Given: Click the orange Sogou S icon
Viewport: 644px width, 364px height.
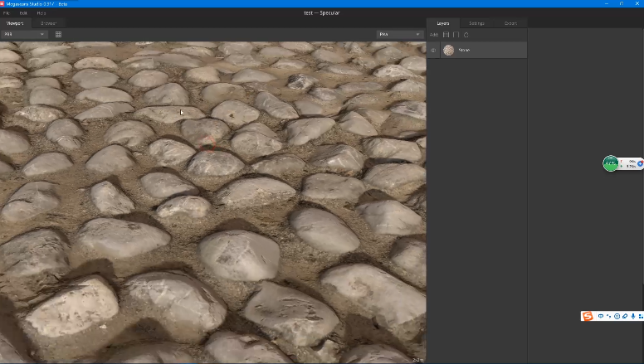Looking at the screenshot, I should point(588,316).
